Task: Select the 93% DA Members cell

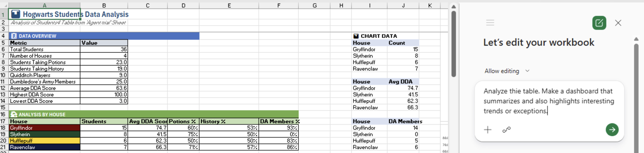Action: pyautogui.click(x=279, y=128)
